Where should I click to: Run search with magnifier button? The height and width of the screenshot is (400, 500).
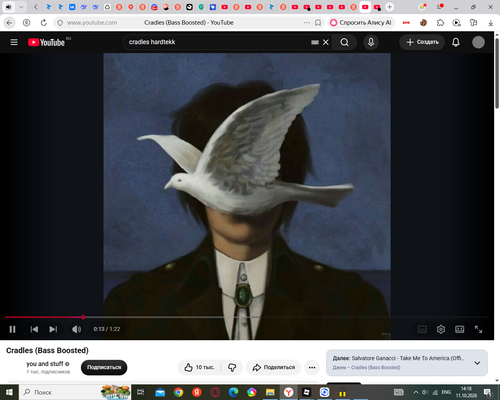pyautogui.click(x=345, y=42)
